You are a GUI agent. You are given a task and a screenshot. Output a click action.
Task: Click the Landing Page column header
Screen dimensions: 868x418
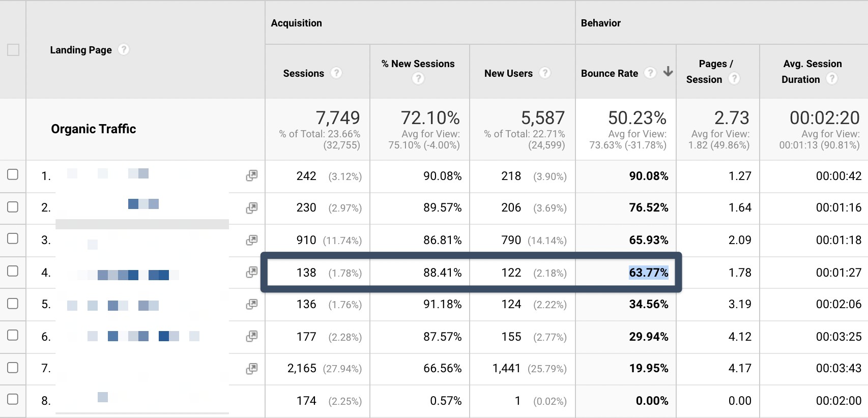81,50
